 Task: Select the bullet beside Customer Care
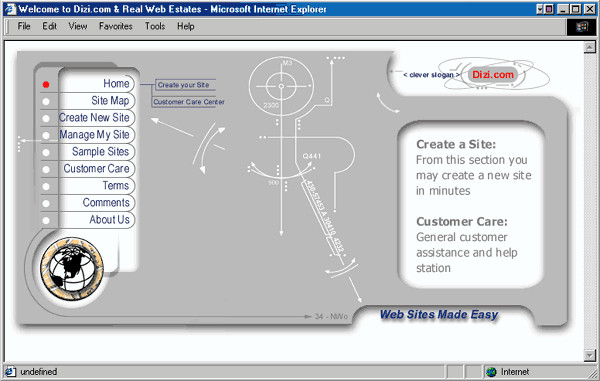click(46, 169)
